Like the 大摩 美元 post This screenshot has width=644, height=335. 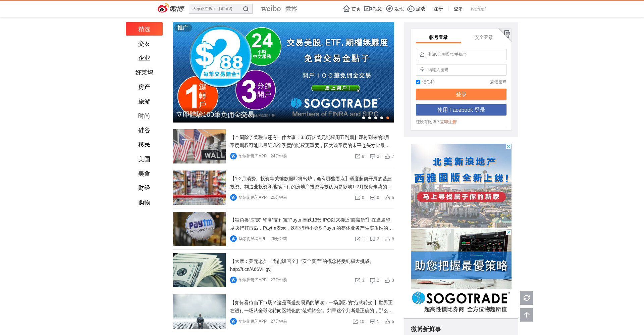(x=387, y=280)
